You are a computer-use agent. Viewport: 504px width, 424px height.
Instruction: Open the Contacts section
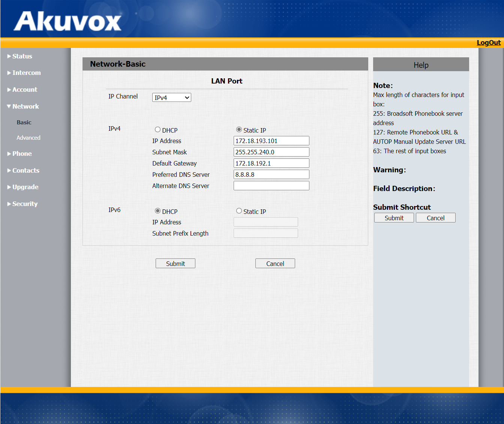click(26, 170)
